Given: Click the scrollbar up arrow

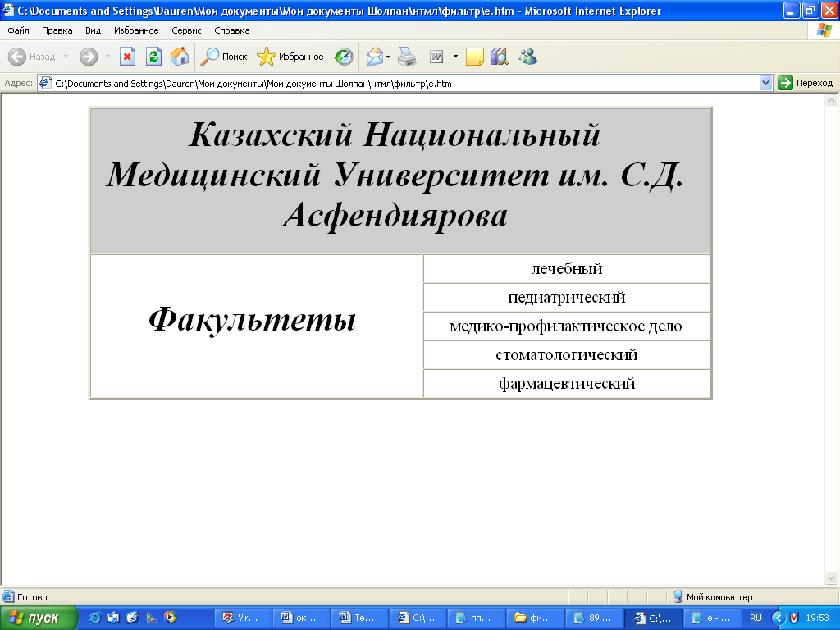Looking at the screenshot, I should pos(832,100).
